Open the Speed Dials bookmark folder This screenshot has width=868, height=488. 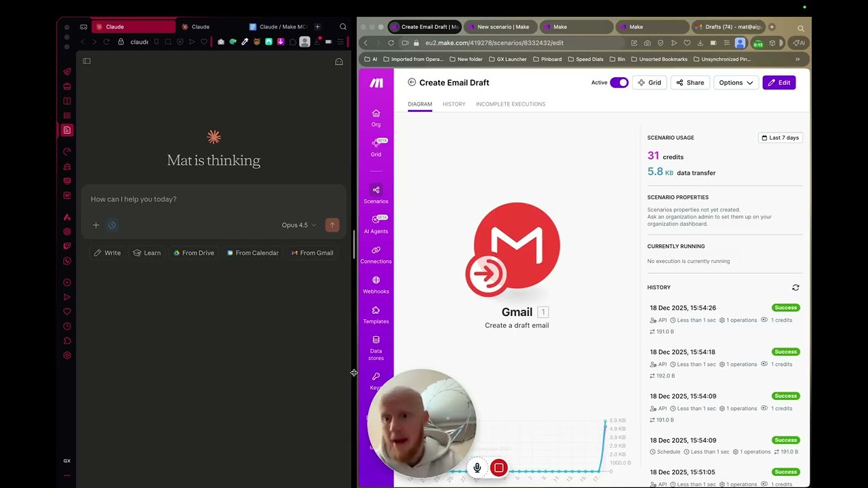(585, 59)
